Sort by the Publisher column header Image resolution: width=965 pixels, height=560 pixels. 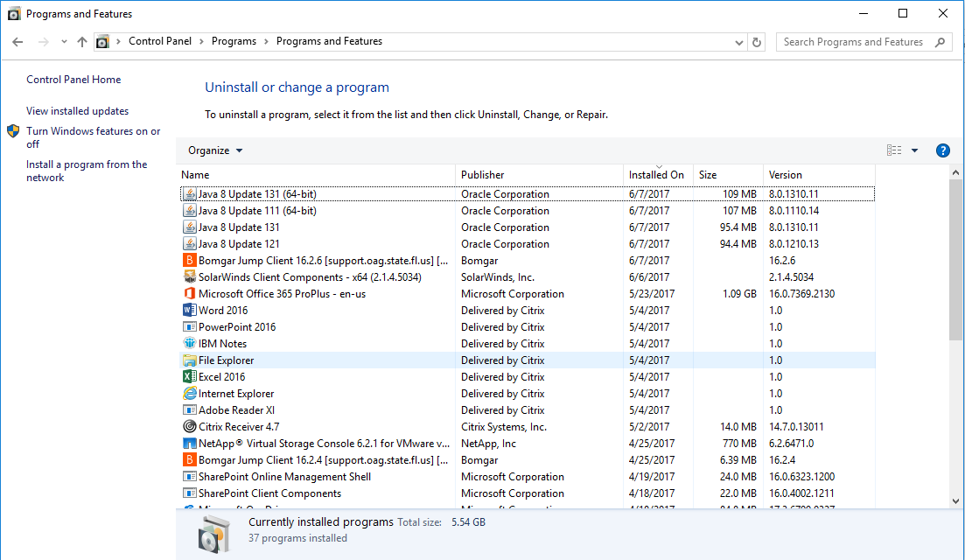(539, 175)
